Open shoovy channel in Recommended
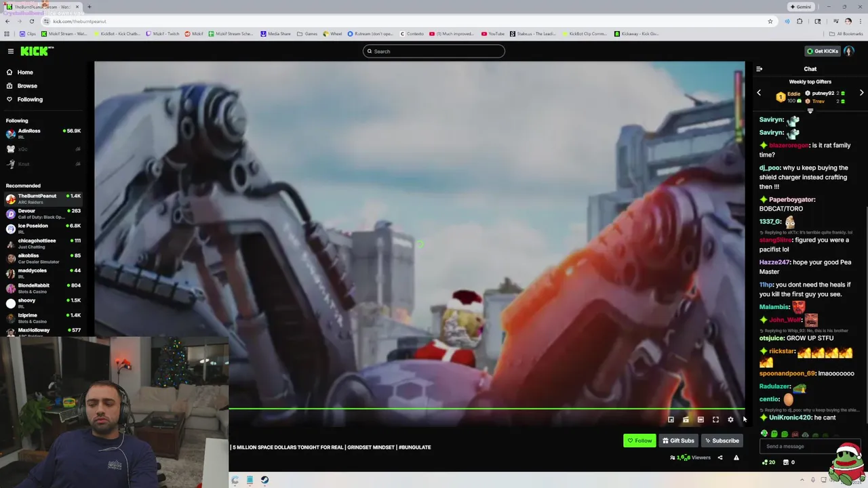 click(x=43, y=303)
